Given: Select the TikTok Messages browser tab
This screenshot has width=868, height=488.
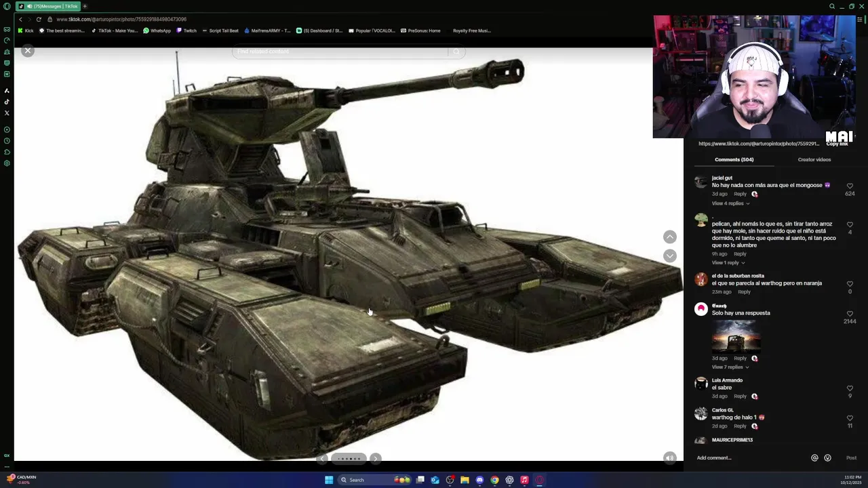Looking at the screenshot, I should tap(47, 6).
